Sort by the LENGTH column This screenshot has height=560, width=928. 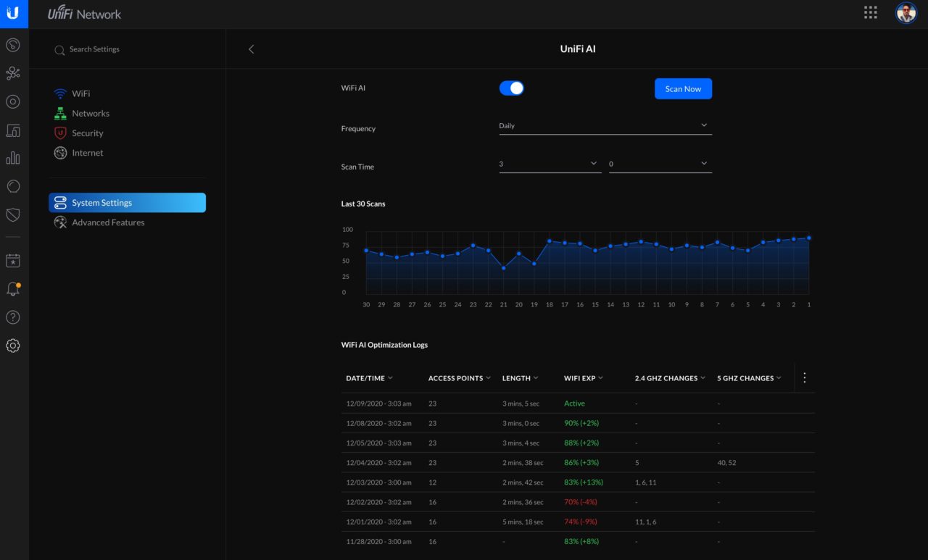tap(521, 378)
